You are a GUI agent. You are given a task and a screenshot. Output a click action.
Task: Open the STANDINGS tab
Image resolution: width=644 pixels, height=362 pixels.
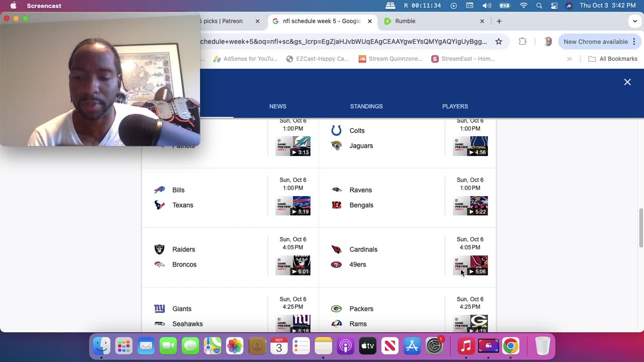pos(366,106)
